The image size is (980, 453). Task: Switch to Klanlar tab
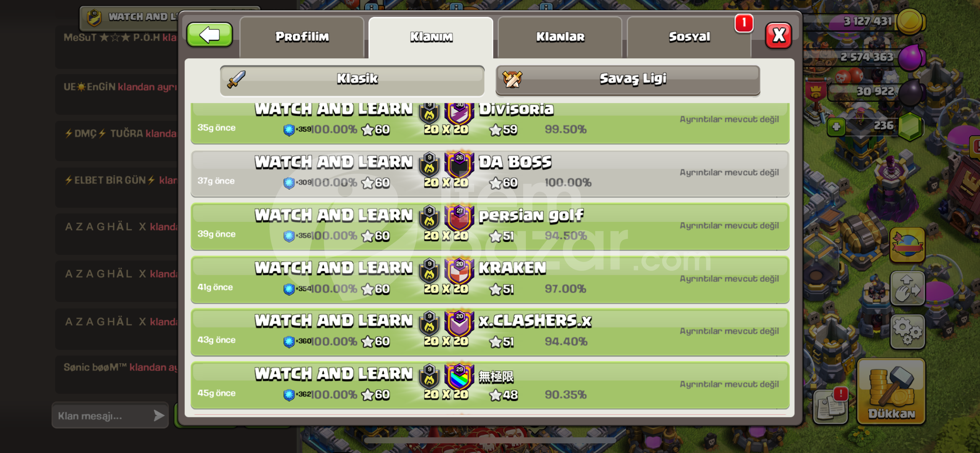pyautogui.click(x=560, y=37)
